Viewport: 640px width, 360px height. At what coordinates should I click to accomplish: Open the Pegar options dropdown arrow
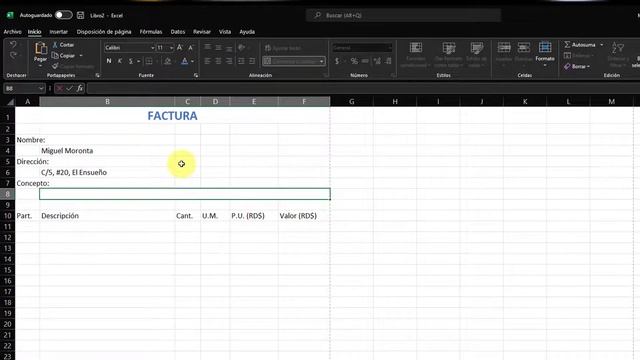coord(40,65)
